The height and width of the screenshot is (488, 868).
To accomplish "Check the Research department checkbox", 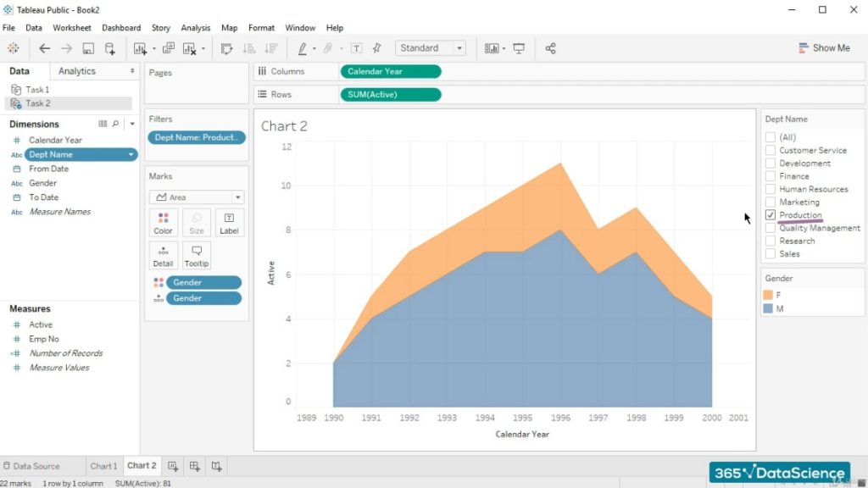I will (x=770, y=241).
